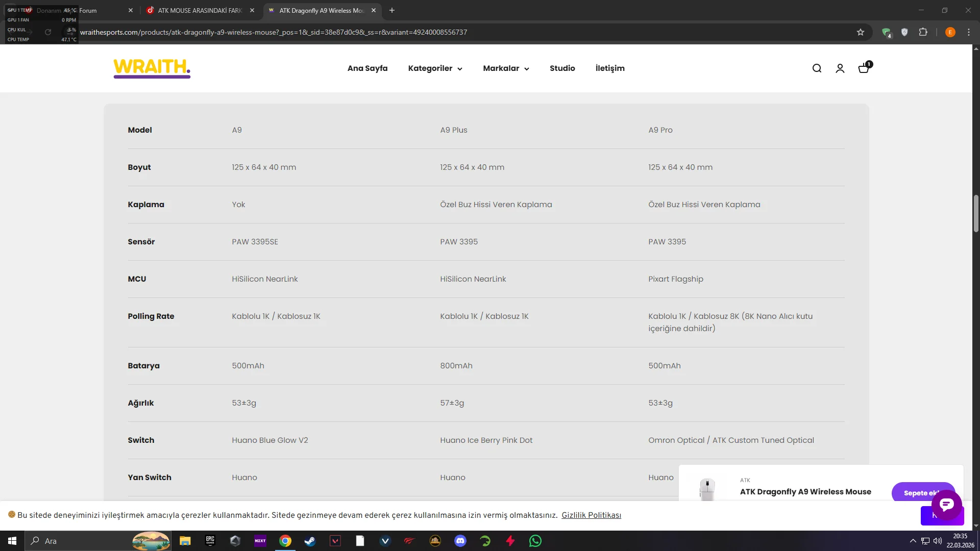Click the WRAITH logo
Screen dimensions: 980x551
coord(152,68)
